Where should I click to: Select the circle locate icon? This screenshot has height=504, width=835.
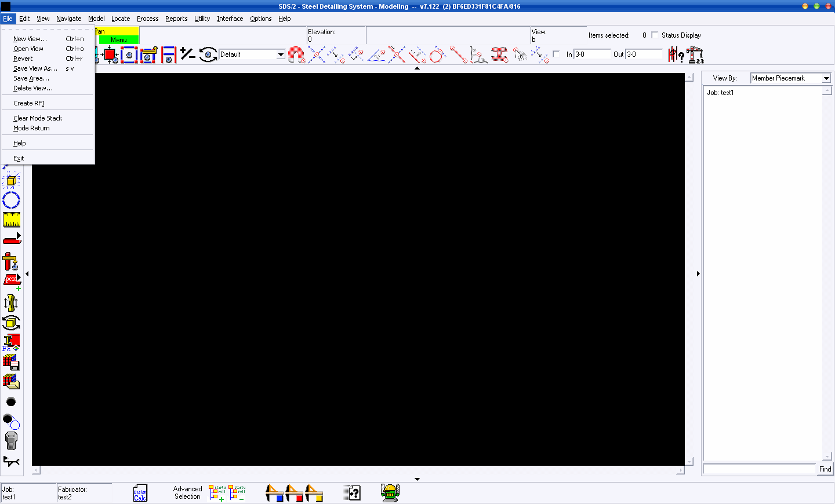pyautogui.click(x=437, y=54)
